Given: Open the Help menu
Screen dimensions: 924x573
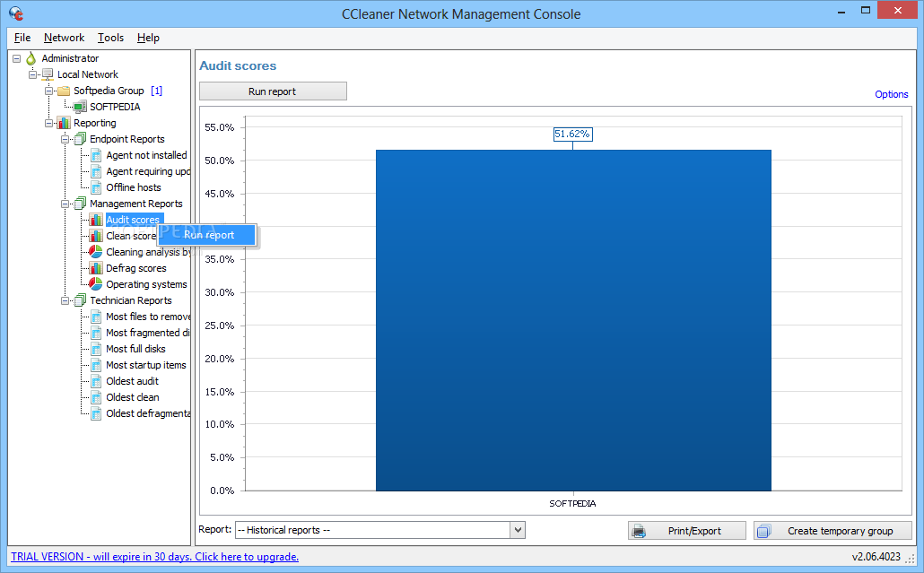Looking at the screenshot, I should click(x=149, y=38).
